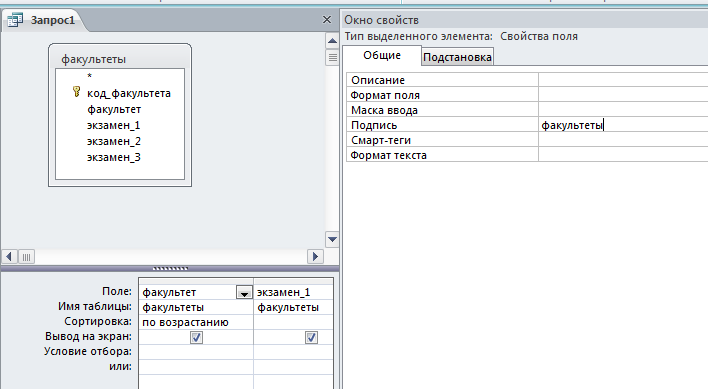Click Имя таблицы cell of first column
The width and height of the screenshot is (708, 389).
click(x=196, y=307)
